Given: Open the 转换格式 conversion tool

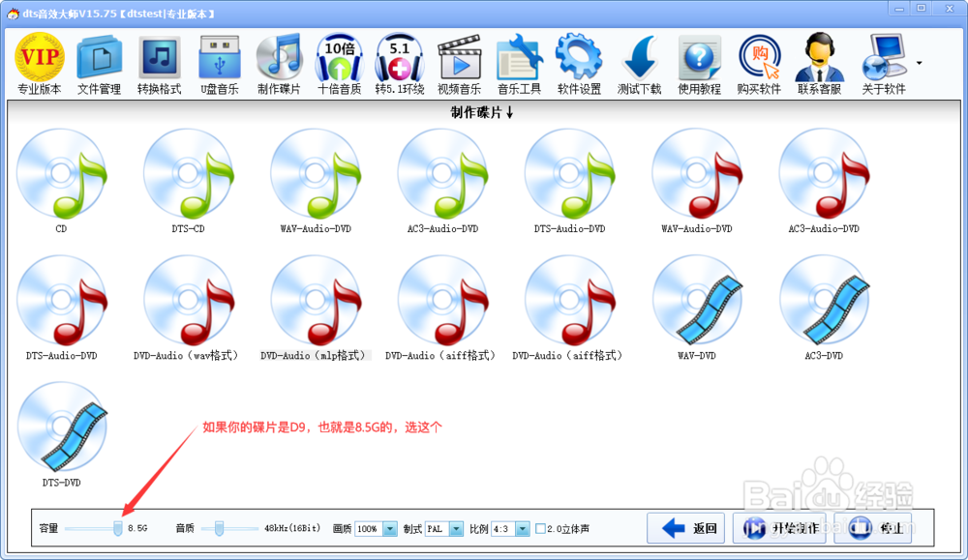Looking at the screenshot, I should click(157, 61).
